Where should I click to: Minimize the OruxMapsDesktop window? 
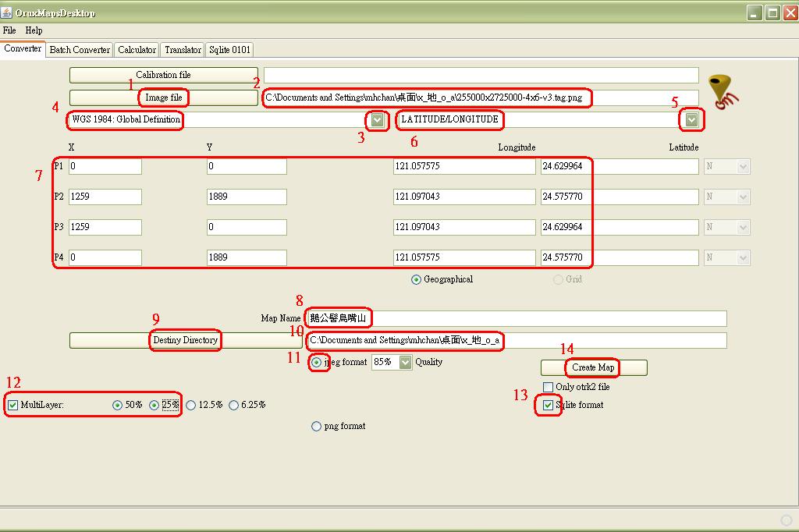[x=755, y=12]
